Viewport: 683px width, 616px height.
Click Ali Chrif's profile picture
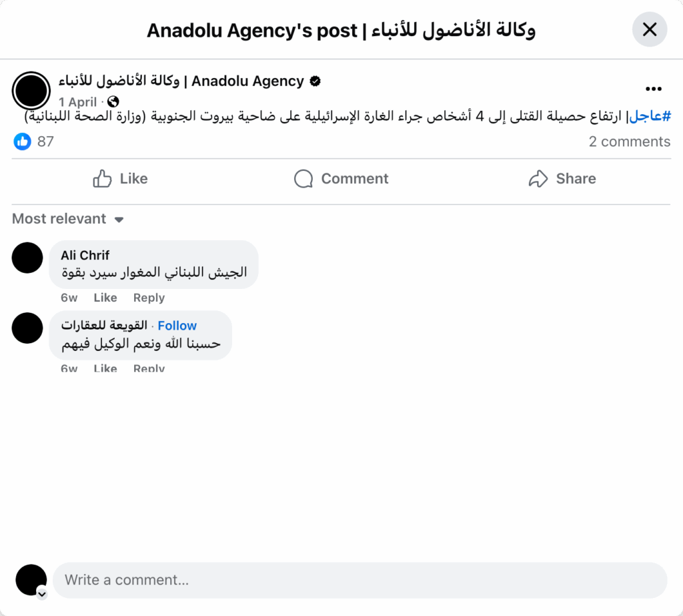[27, 258]
